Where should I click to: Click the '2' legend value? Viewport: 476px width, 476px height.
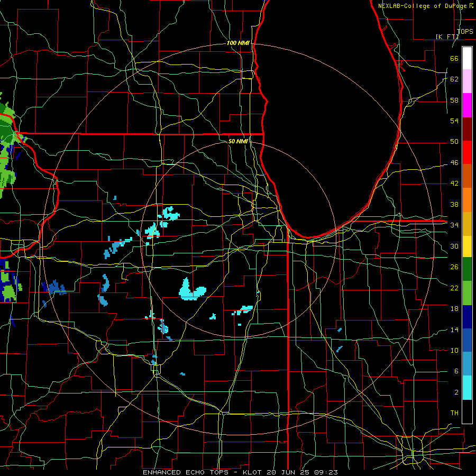tap(456, 392)
